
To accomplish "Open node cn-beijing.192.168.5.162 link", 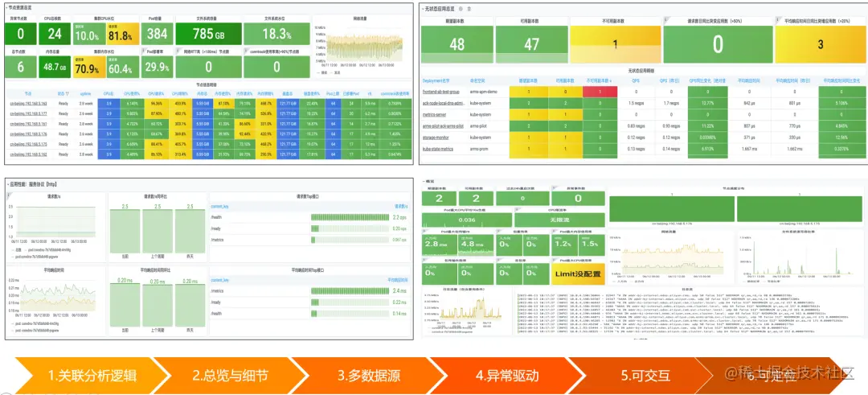I will click(x=27, y=154).
